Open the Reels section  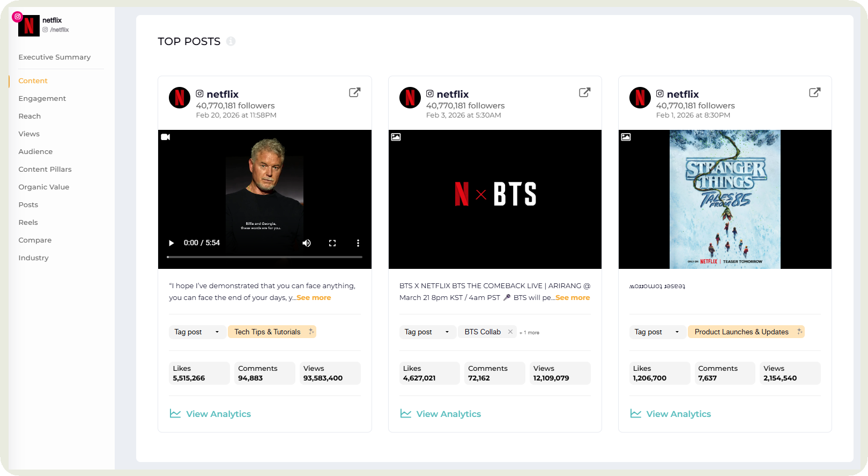point(28,223)
